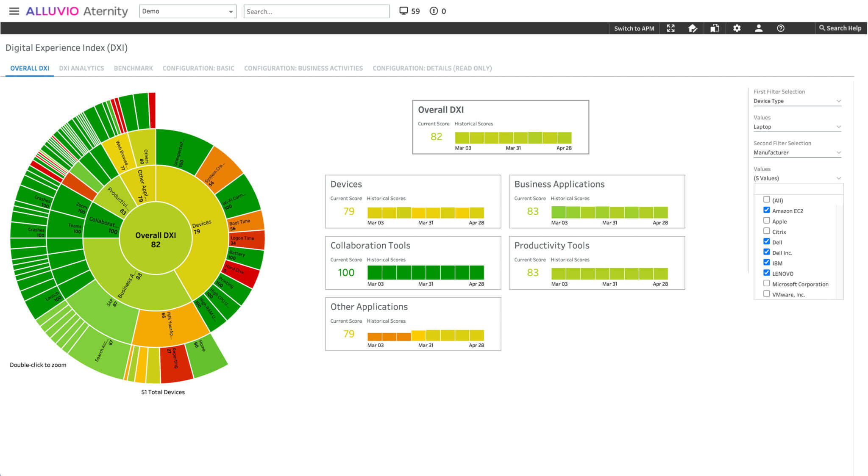Open the settings gear

pyautogui.click(x=737, y=28)
